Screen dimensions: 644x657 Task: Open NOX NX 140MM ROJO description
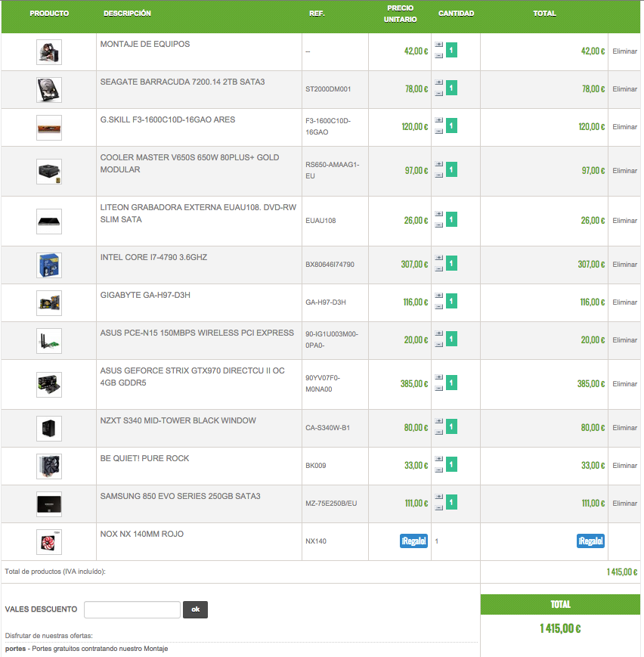141,534
